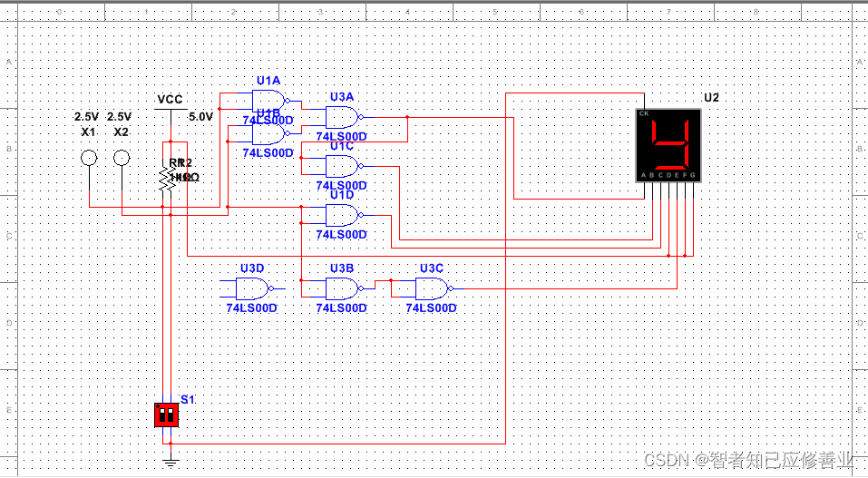Select the U1C NAND gate

343,166
